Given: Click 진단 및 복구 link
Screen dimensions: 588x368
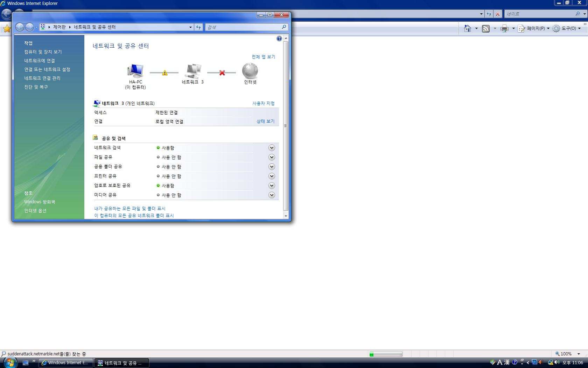Looking at the screenshot, I should click(x=36, y=87).
